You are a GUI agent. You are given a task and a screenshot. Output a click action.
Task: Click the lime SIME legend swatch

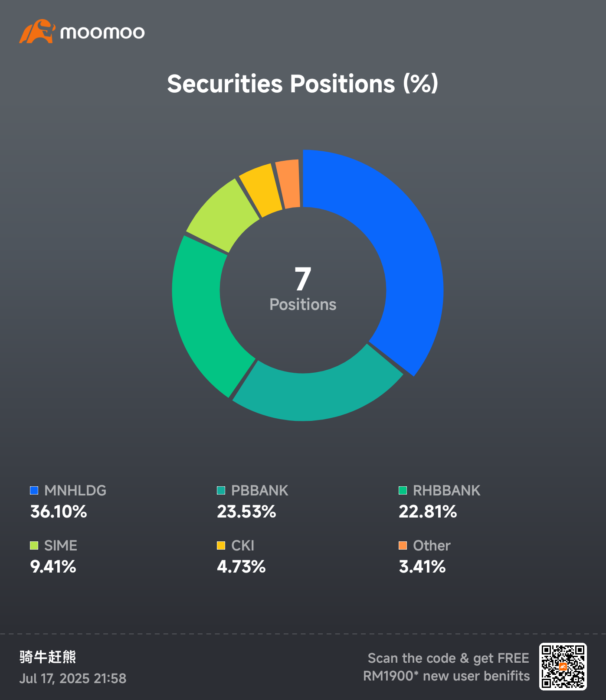[x=34, y=545]
